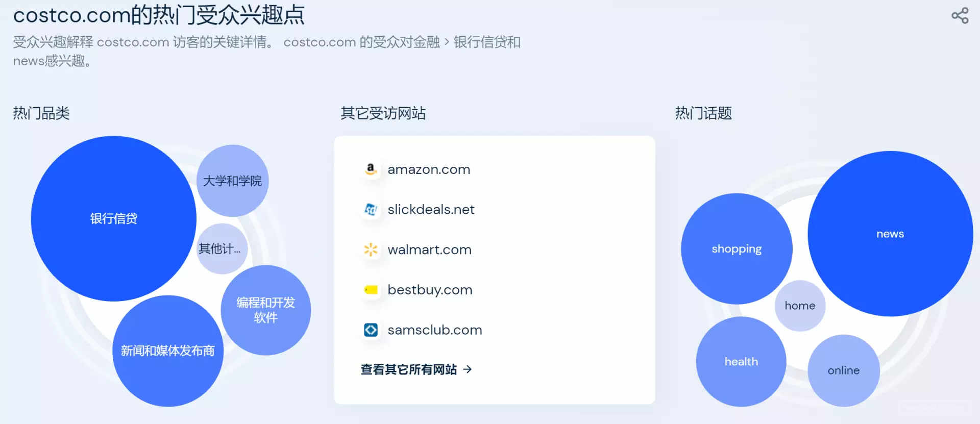This screenshot has width=980, height=424.
Task: Open the slickdeals.net link
Action: pyautogui.click(x=431, y=210)
